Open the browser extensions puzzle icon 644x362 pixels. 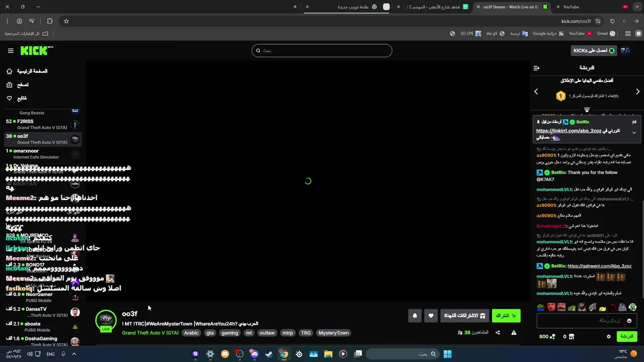(49, 21)
